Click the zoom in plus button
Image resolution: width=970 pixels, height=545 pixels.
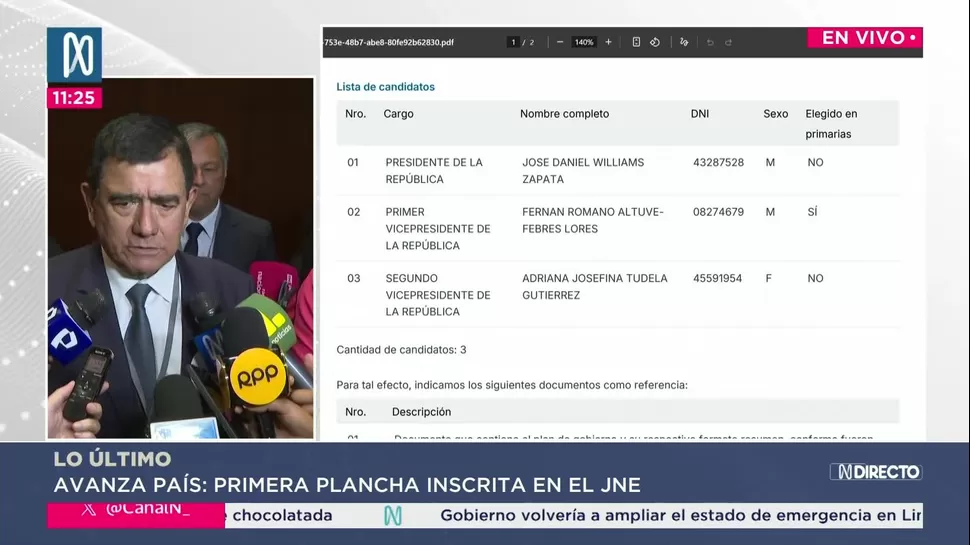point(608,42)
